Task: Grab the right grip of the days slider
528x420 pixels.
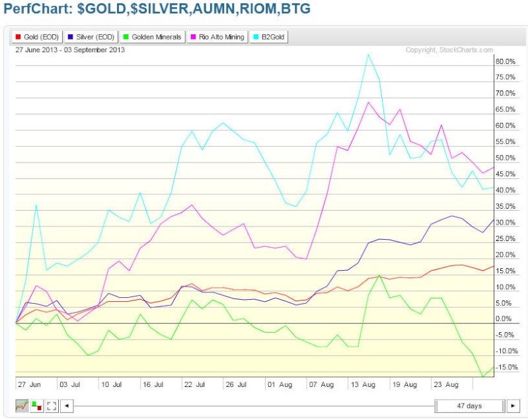Action: pyautogui.click(x=504, y=406)
